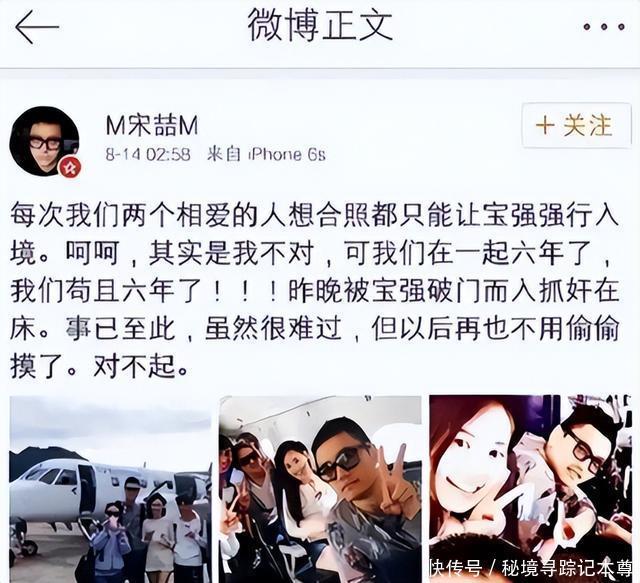Tap the 秘境寻踪记本尊 watermark name

tap(567, 568)
